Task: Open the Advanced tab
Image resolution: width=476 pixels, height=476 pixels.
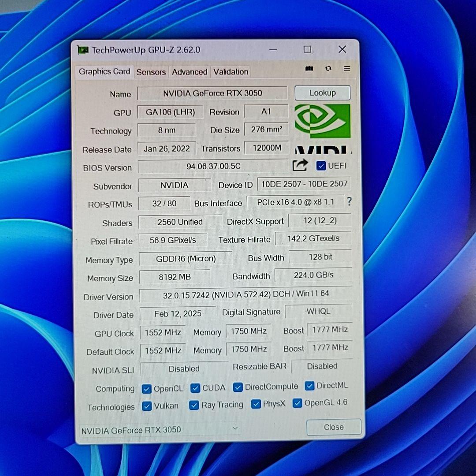Action: pyautogui.click(x=190, y=72)
